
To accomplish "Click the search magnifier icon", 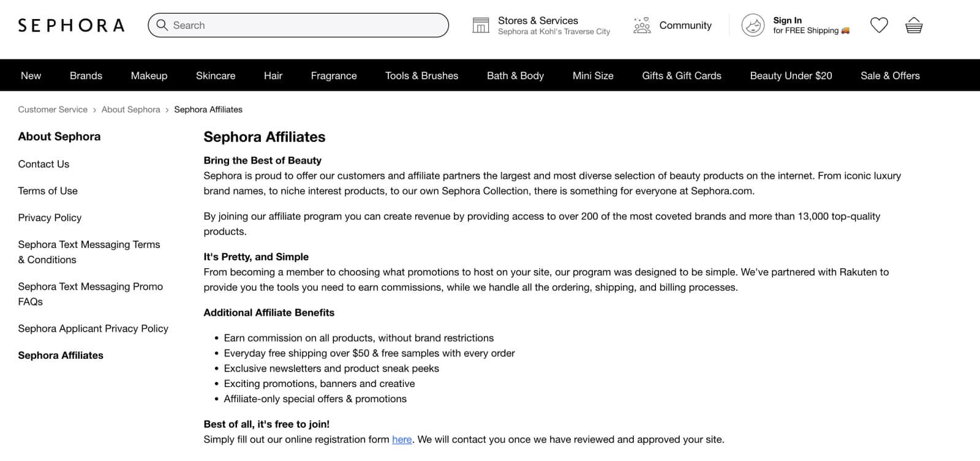I will tap(162, 25).
